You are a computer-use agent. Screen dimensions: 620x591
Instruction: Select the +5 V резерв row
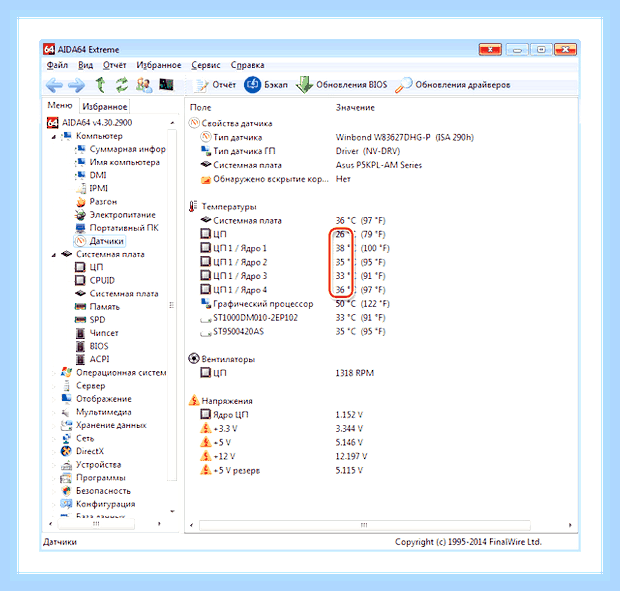pos(282,470)
